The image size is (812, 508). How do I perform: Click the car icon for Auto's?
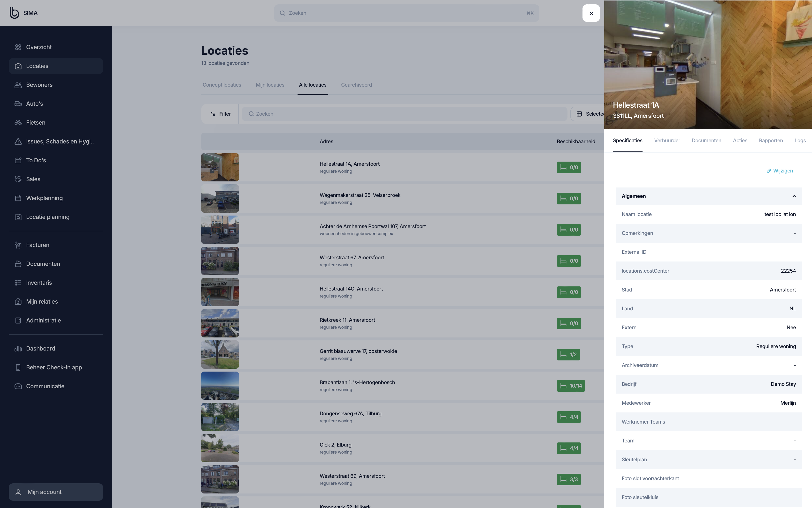pos(18,104)
